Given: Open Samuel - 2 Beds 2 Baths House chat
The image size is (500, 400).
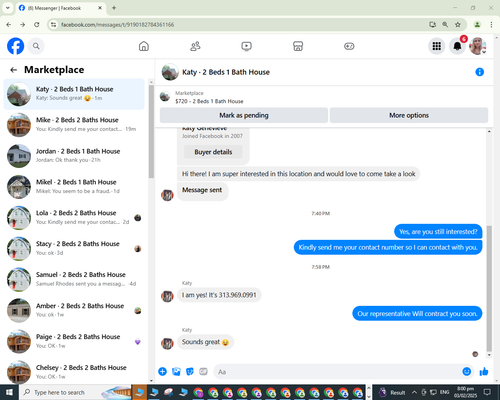Looking at the screenshot, I should 74,279.
